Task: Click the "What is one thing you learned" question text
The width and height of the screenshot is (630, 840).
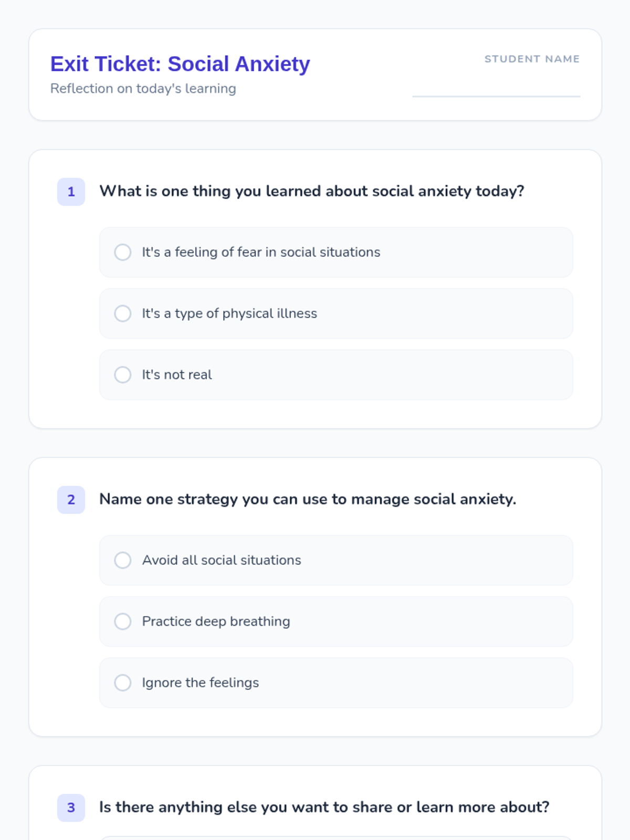Action: point(312,191)
